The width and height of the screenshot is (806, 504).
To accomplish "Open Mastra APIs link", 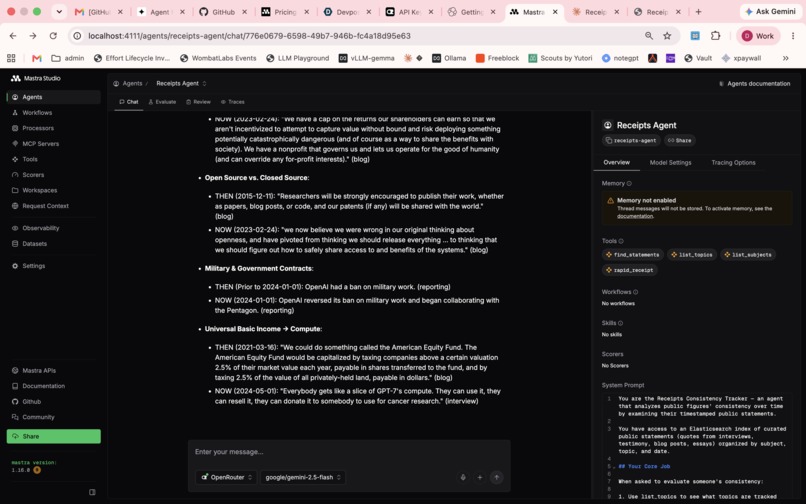I will (53, 370).
